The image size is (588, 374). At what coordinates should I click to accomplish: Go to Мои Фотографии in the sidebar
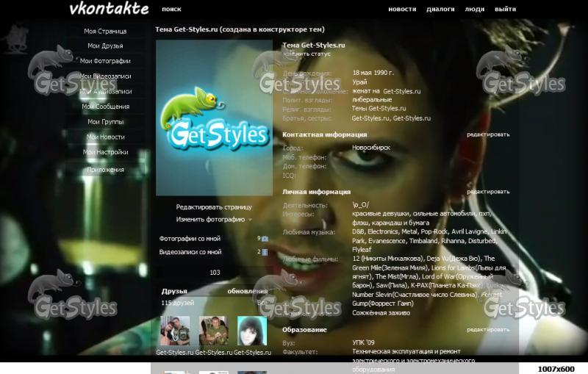(x=105, y=61)
